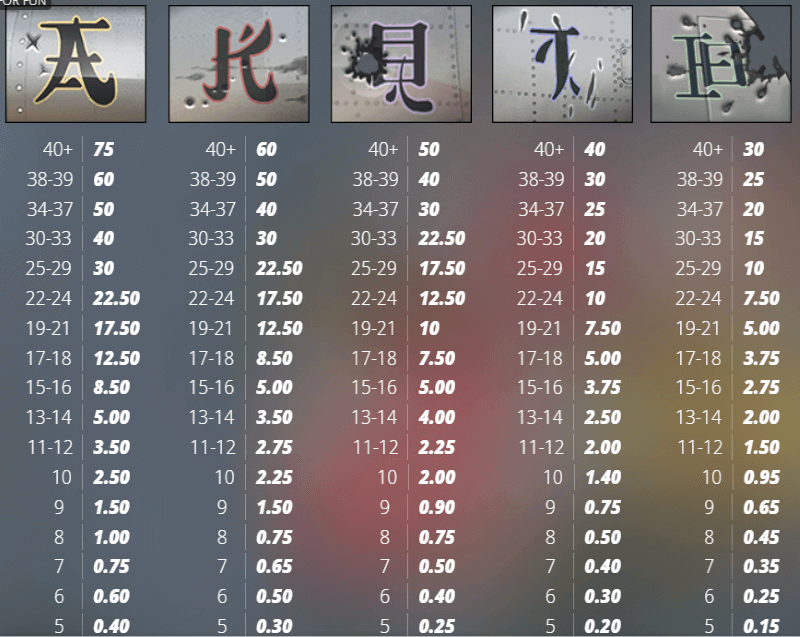The image size is (800, 637).
Task: Click K column payout 22.50 for 25-29
Action: pos(279,268)
